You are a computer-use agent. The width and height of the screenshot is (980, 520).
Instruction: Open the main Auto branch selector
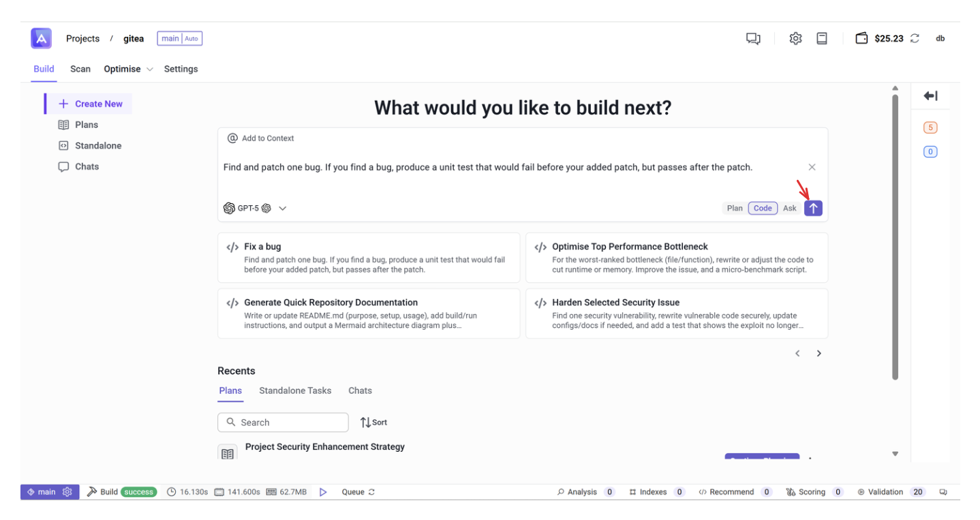[179, 39]
